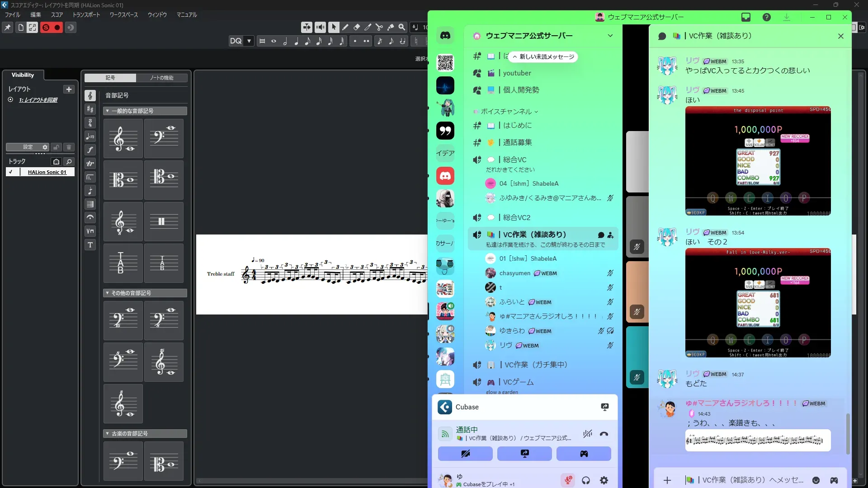
Task: Select the layout 1 radio button
Action: click(10, 100)
